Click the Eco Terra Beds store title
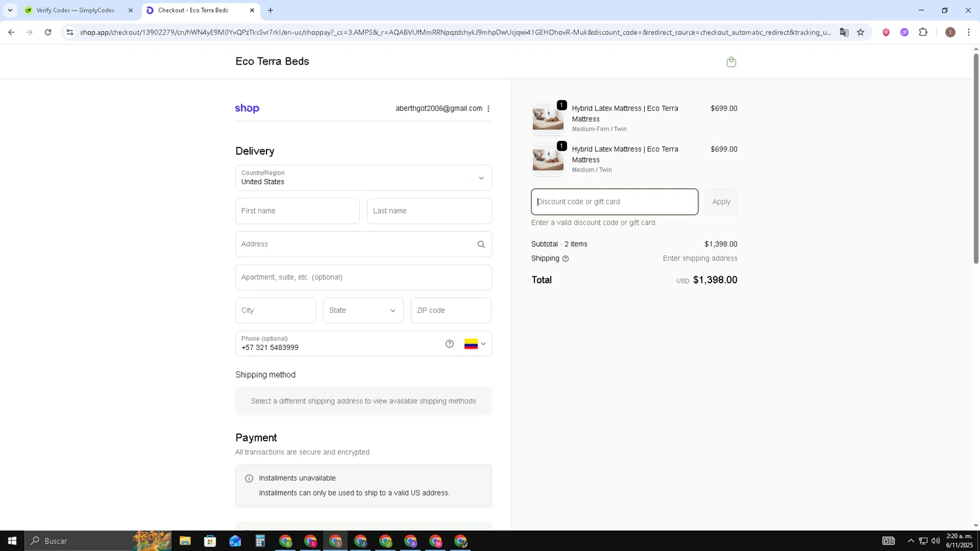Screen dimensions: 980x551 tap(272, 61)
